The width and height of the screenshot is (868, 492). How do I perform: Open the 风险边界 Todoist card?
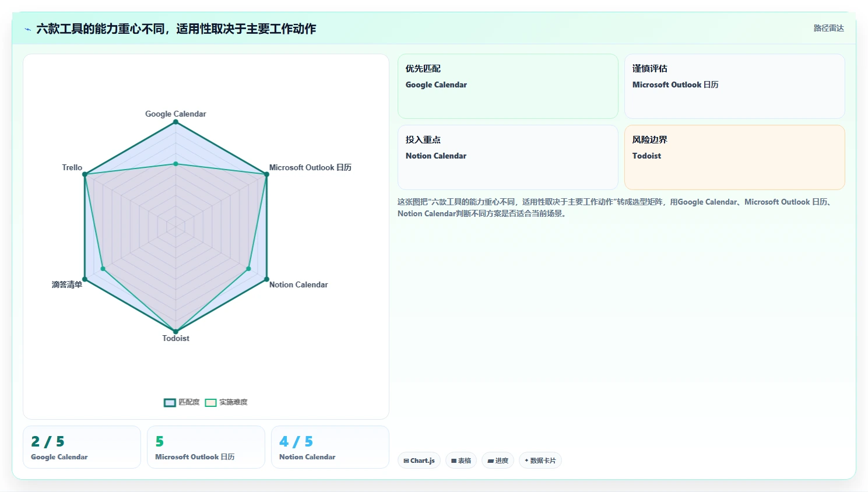point(735,157)
